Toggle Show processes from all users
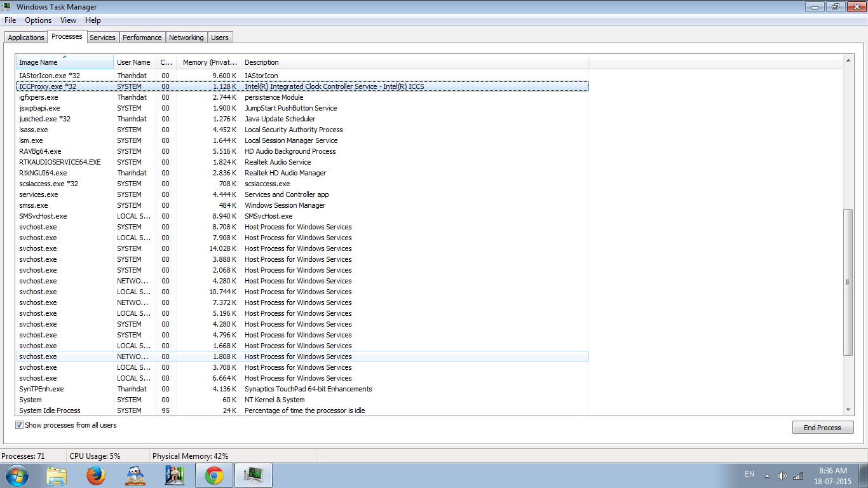The image size is (868, 488). pyautogui.click(x=19, y=425)
